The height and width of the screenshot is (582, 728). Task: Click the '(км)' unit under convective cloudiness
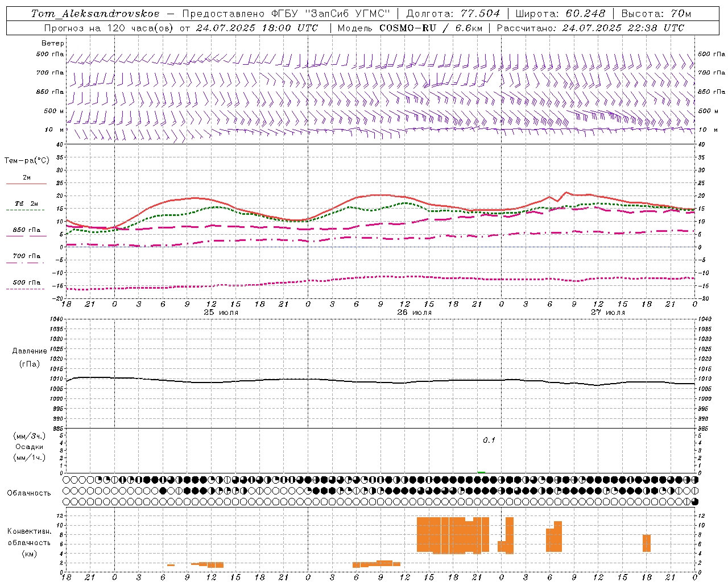(29, 554)
